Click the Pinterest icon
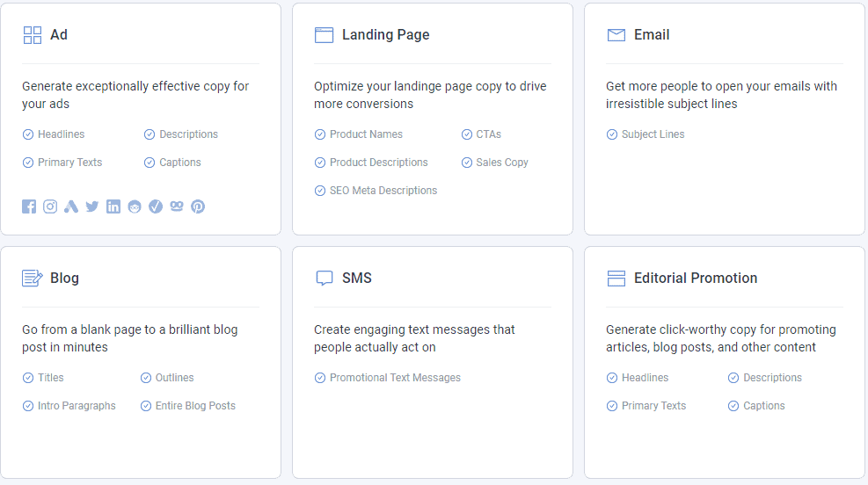 tap(198, 206)
